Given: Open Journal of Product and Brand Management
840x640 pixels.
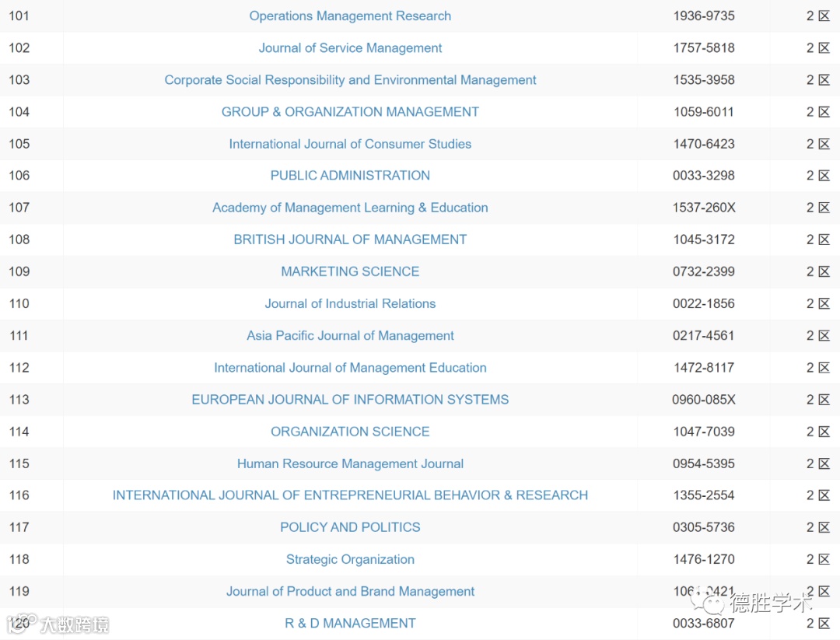Looking at the screenshot, I should tap(350, 591).
